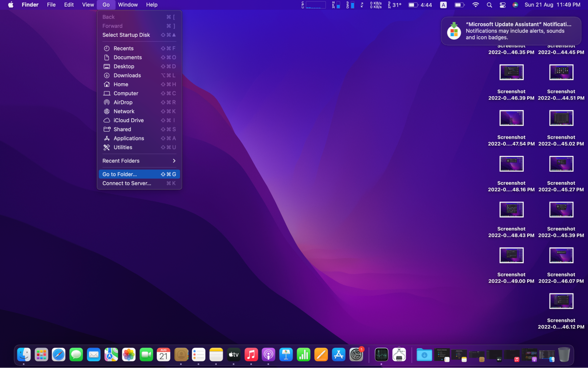The width and height of the screenshot is (588, 368).
Task: Open Safari from the dock
Action: [59, 355]
